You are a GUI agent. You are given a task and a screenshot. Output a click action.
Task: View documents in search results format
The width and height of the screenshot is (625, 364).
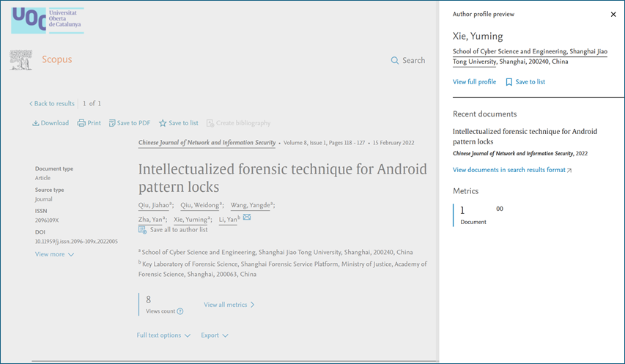coord(511,170)
